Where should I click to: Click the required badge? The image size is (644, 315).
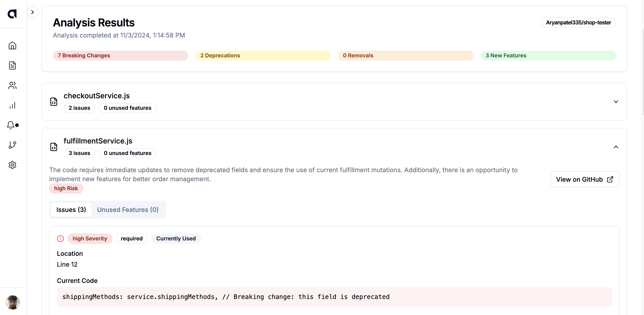click(131, 238)
